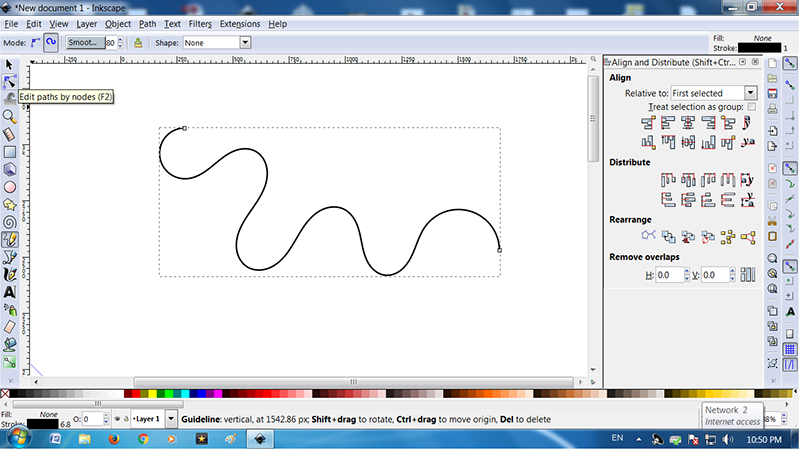Toggle enable snapping icon at top right
800x451 pixels.
pyautogui.click(x=790, y=63)
